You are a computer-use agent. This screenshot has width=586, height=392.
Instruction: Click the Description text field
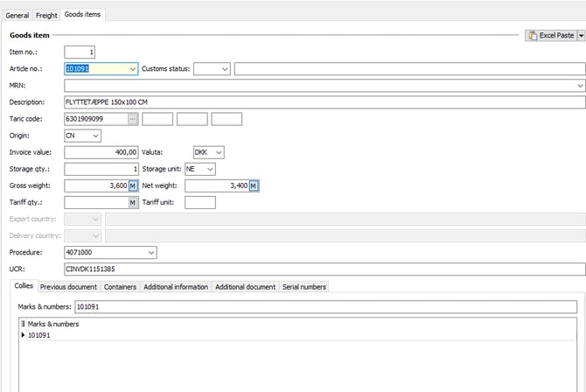tap(324, 102)
